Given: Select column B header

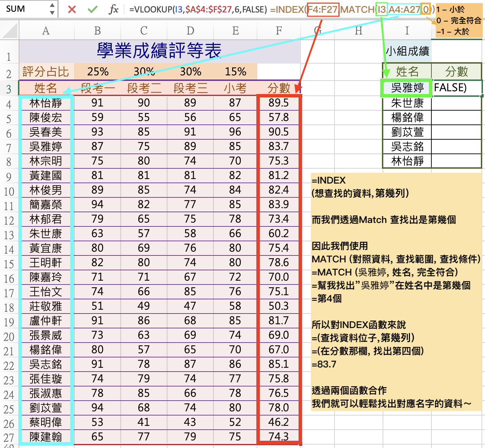Looking at the screenshot, I should (98, 31).
